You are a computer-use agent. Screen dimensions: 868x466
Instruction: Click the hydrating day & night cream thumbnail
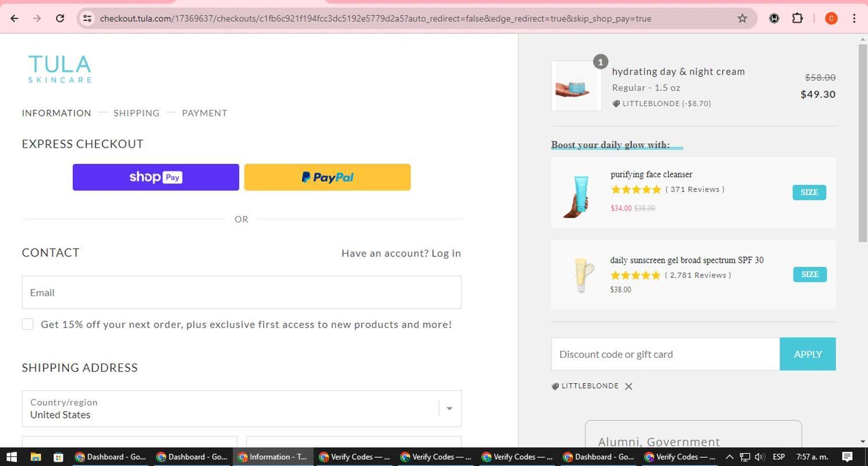[x=576, y=86]
